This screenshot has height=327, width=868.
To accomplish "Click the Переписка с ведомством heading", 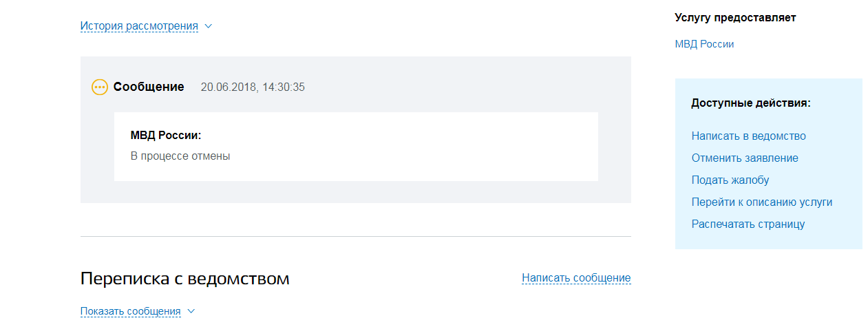I will click(x=185, y=279).
